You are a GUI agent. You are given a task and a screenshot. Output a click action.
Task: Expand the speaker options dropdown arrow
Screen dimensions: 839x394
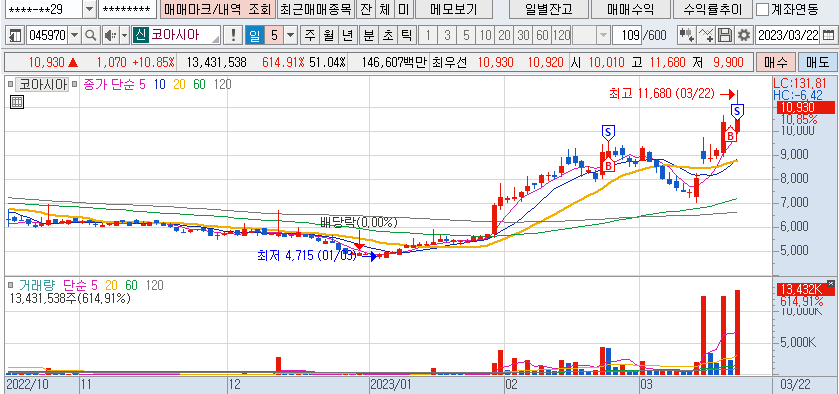pyautogui.click(x=124, y=36)
